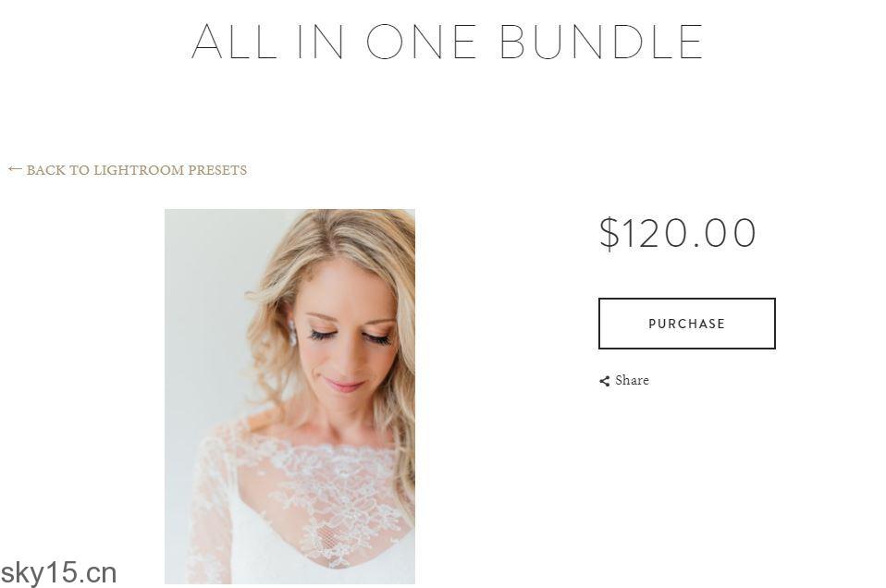Click the word LIGHTROOM in back link
The height and width of the screenshot is (588, 886).
click(x=139, y=170)
